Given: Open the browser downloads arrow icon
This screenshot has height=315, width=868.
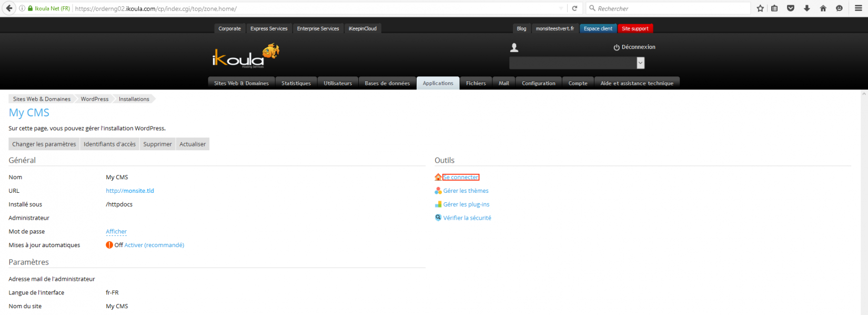Looking at the screenshot, I should click(807, 8).
